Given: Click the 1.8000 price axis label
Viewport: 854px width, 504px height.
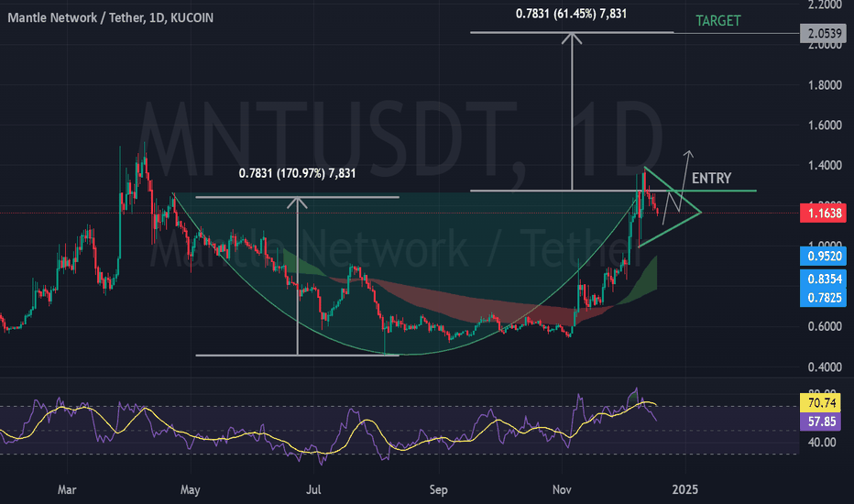Looking at the screenshot, I should point(825,85).
